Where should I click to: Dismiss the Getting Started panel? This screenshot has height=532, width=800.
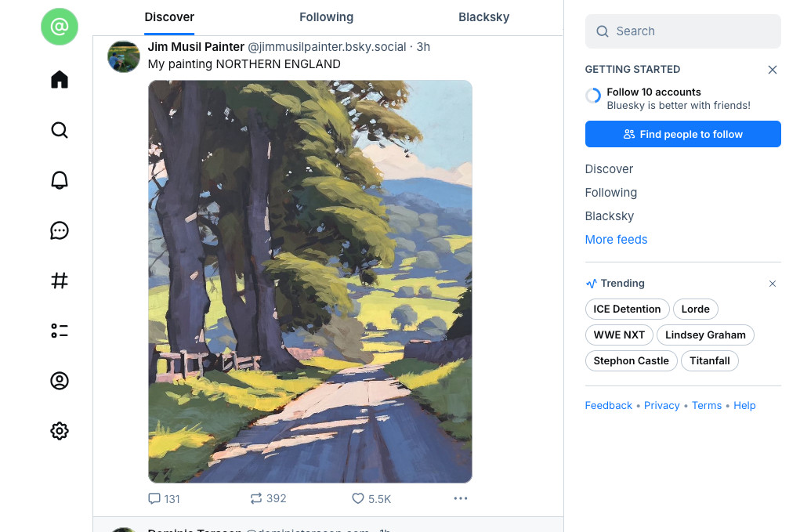(x=773, y=70)
